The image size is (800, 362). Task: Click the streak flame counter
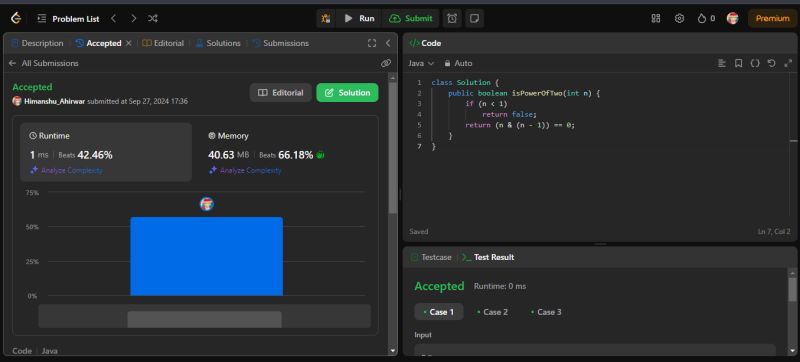tap(706, 18)
